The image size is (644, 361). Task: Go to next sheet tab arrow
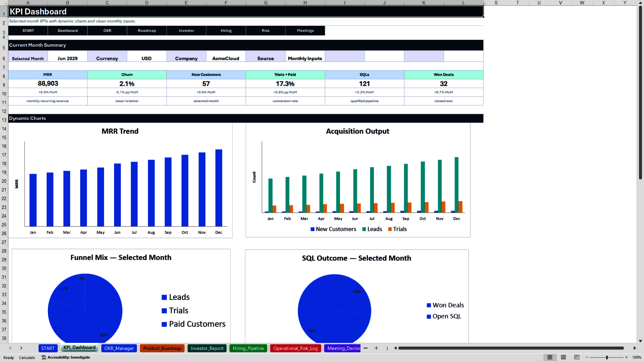tap(21, 348)
